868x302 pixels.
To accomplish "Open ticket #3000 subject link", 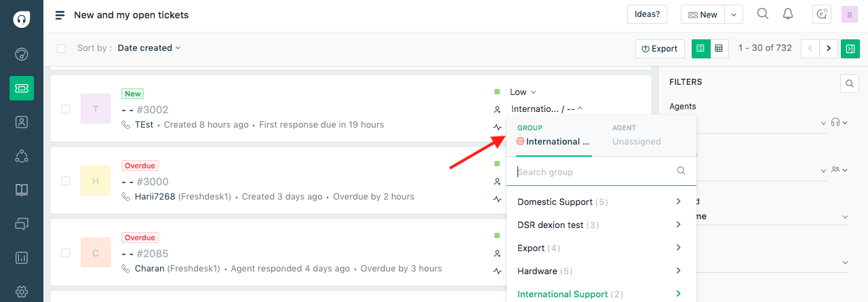I will point(144,181).
